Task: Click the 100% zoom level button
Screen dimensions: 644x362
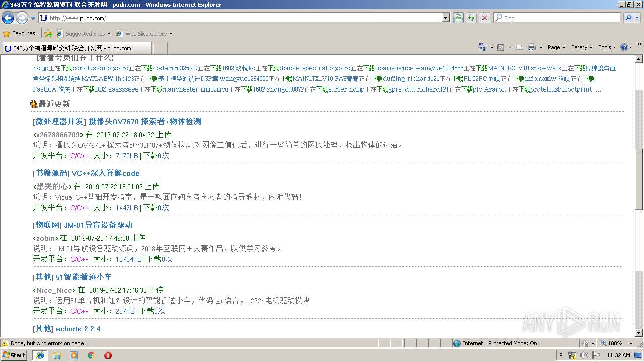Action: [611, 343]
